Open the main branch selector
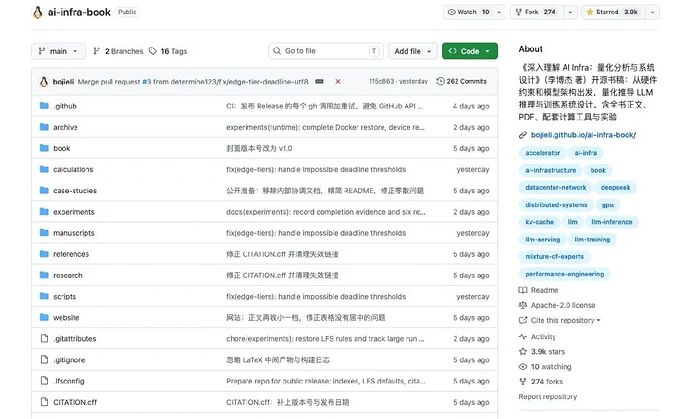690x419 pixels. coord(58,51)
